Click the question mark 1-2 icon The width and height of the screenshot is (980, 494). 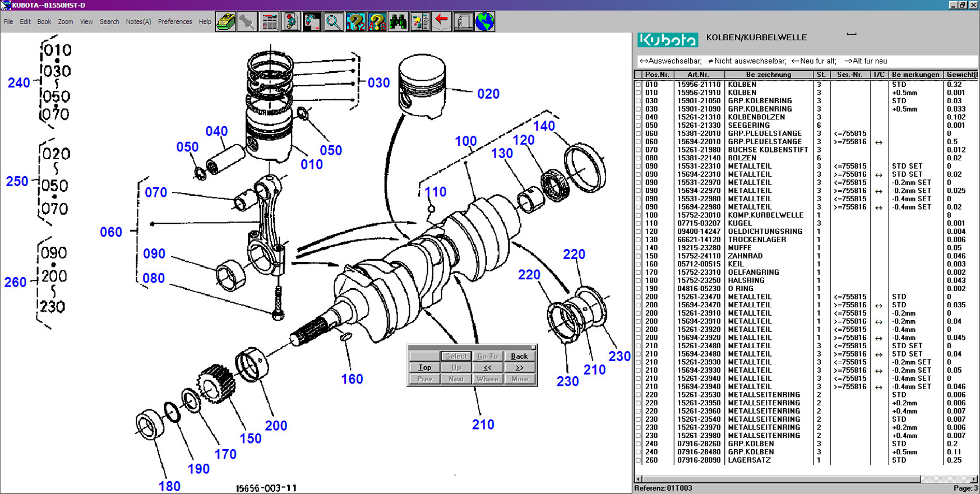click(355, 22)
